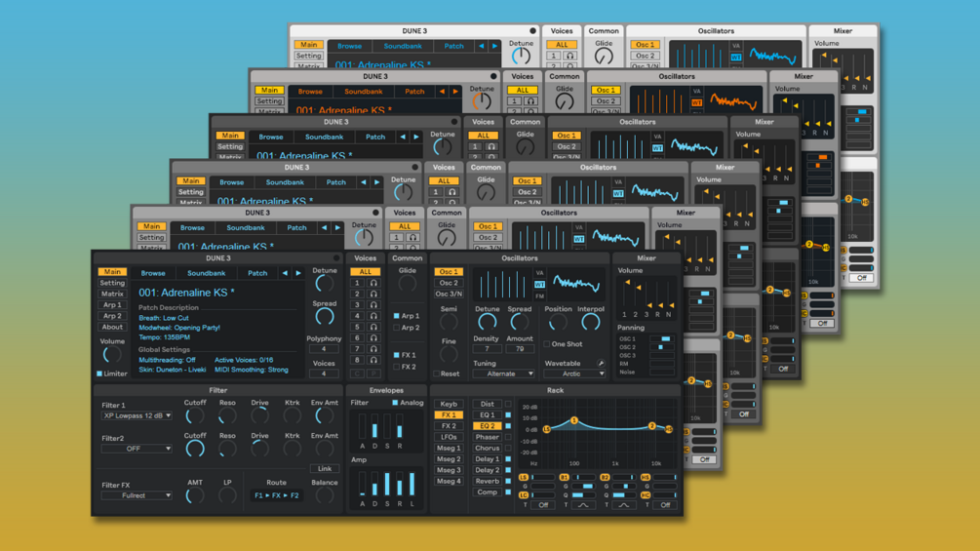
Task: Disable the Limiter checkbox
Action: tap(99, 374)
